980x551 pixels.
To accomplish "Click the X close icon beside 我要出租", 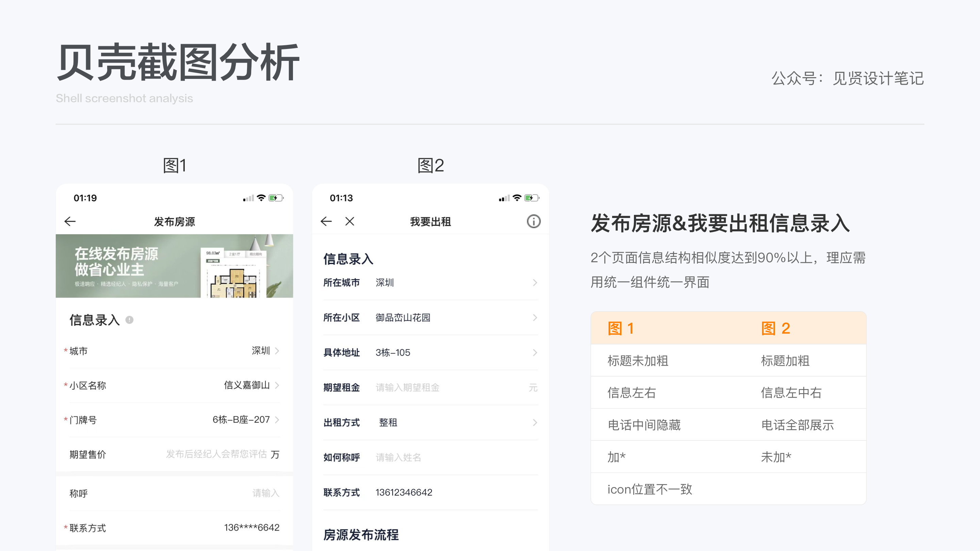I will pos(349,221).
